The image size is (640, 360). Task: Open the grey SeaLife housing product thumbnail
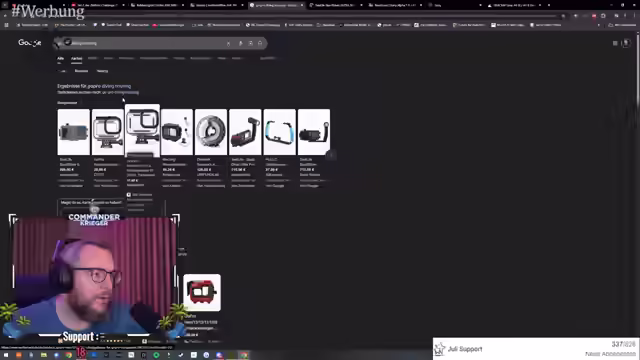(73, 132)
